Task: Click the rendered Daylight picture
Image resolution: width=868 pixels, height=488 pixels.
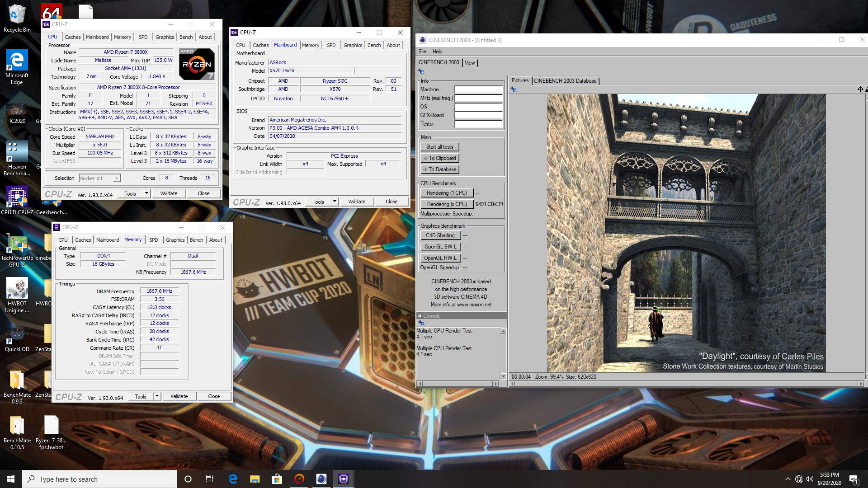Action: coord(686,233)
